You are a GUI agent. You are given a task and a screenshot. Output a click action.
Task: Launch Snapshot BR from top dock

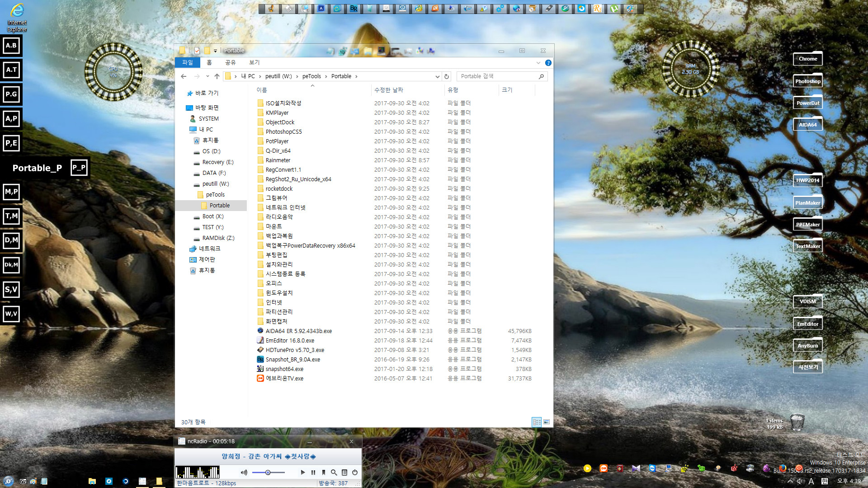(x=354, y=8)
